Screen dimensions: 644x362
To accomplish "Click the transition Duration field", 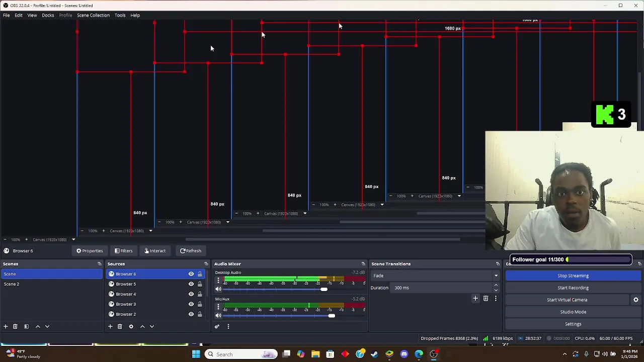I will [442, 288].
